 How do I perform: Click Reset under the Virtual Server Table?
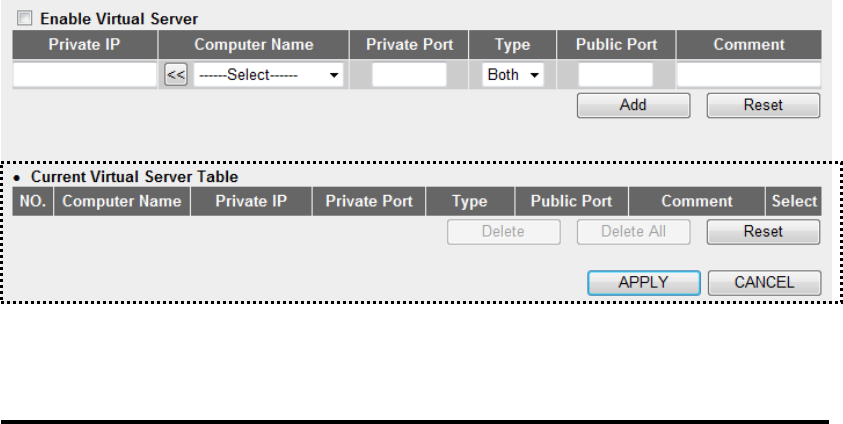point(763,232)
